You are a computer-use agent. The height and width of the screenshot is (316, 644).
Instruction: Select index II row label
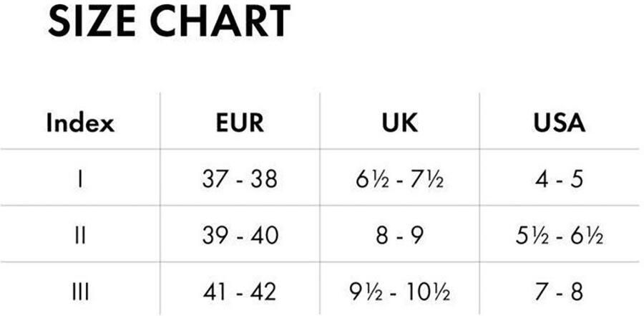point(80,235)
